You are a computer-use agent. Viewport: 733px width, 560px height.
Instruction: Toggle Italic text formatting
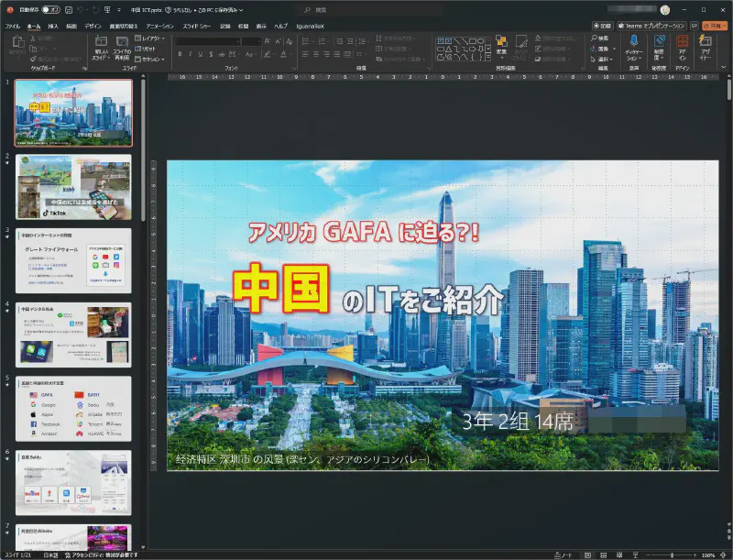point(191,54)
